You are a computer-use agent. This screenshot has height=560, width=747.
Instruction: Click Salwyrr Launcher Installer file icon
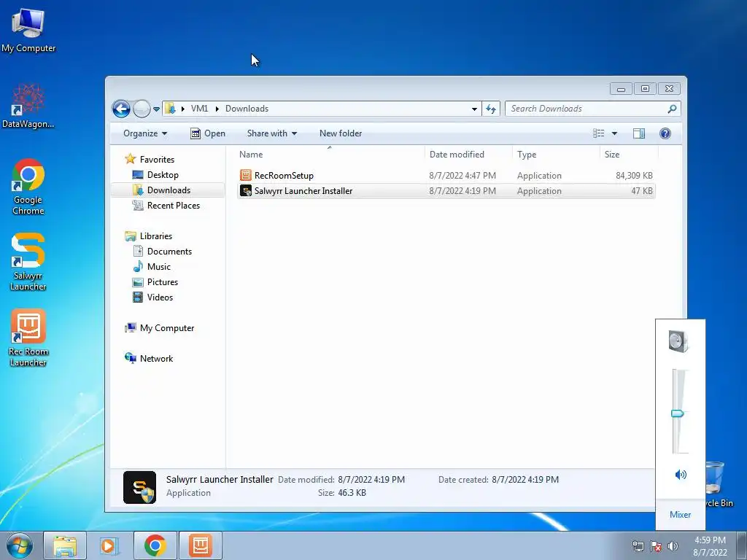245,191
